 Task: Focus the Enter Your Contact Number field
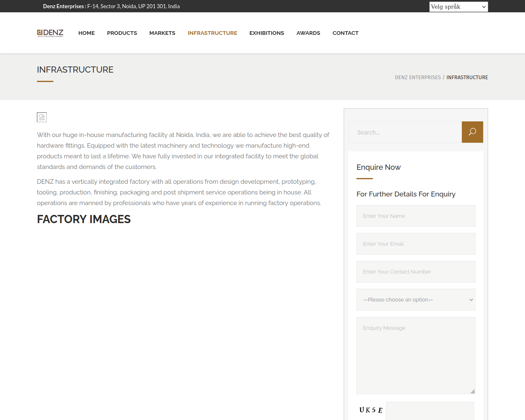click(x=416, y=272)
